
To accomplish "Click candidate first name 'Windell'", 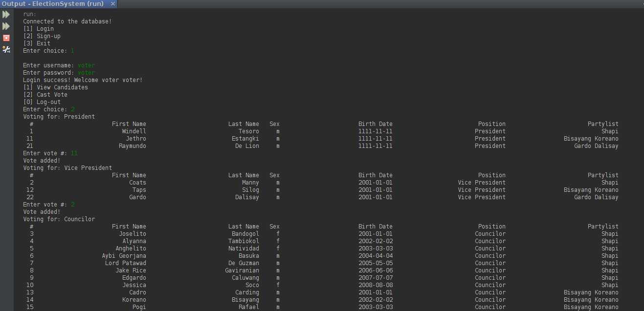I will point(133,131).
